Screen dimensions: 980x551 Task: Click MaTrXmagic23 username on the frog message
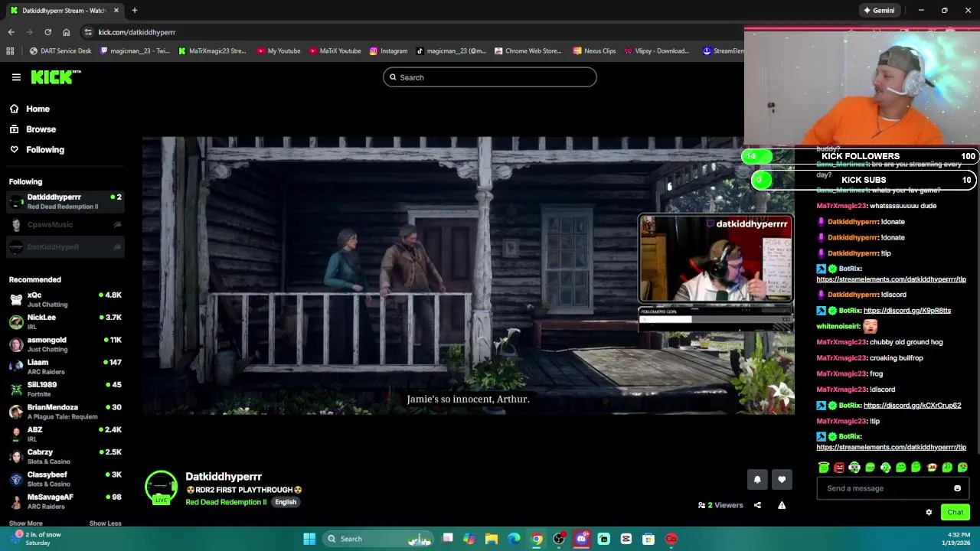[x=841, y=373]
